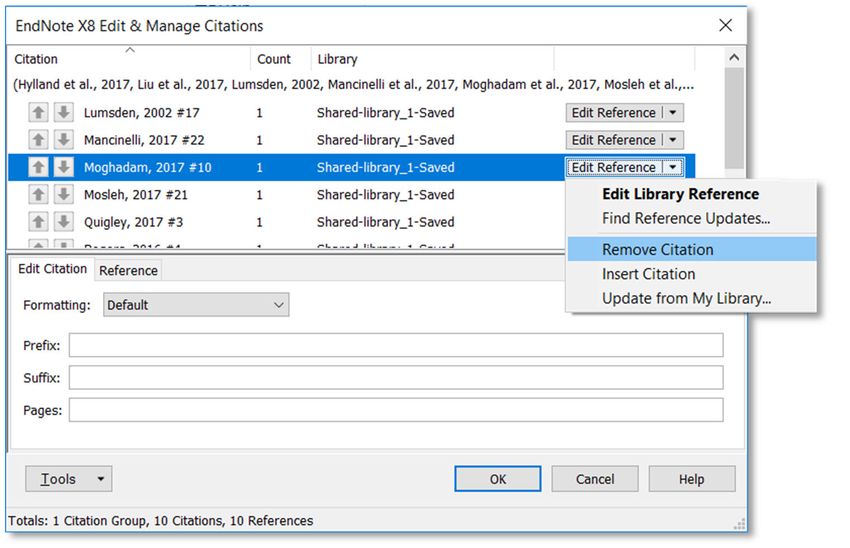Click the citation list scrollbar thumb
Screen dimensions: 850x548
pos(734,118)
